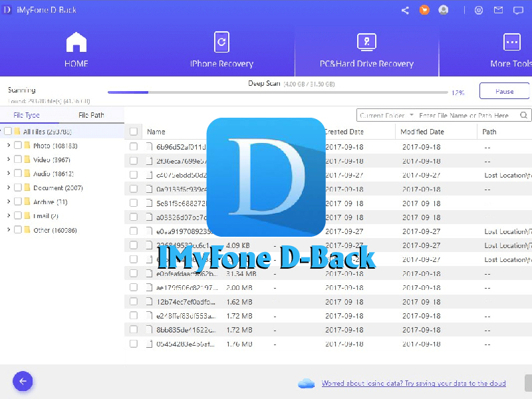Click the mail envelope icon
This screenshot has height=399, width=532.
click(498, 10)
